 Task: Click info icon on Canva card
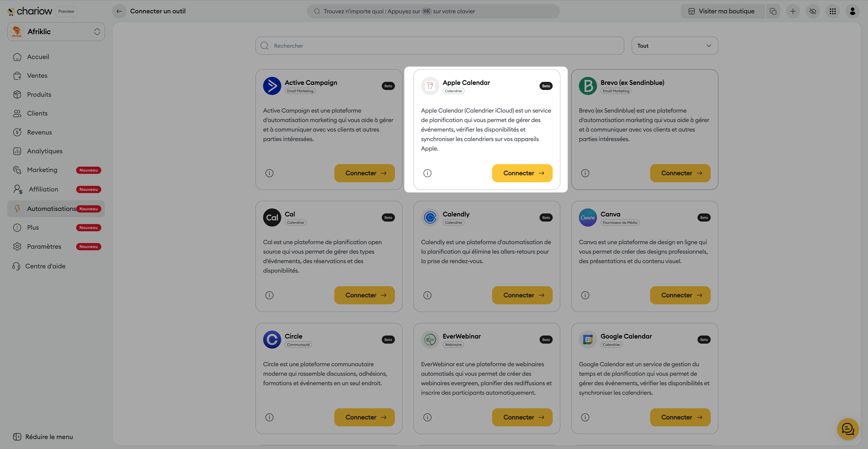point(585,295)
